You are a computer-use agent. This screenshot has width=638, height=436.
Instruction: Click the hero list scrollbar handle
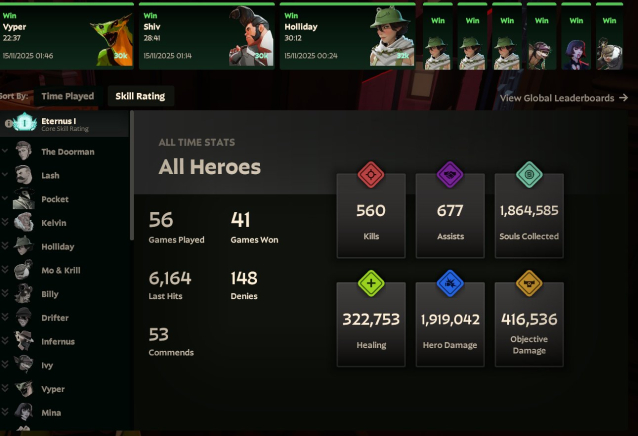[x=132, y=175]
